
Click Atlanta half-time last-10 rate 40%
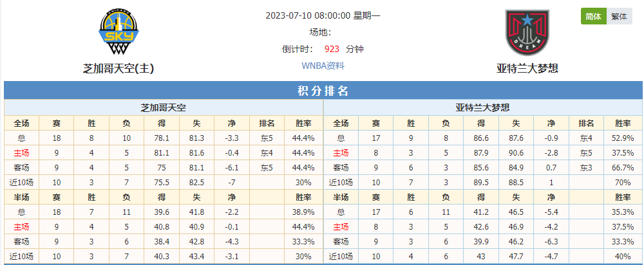(x=623, y=256)
